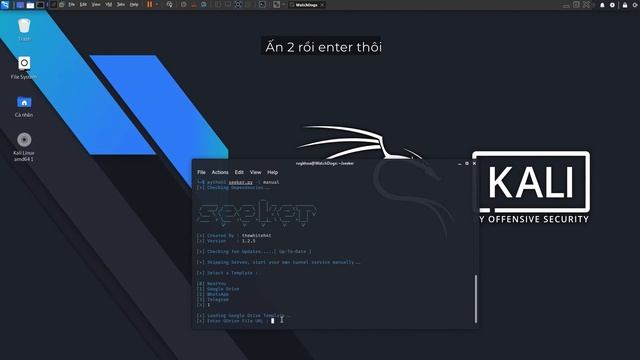
Task: Click the 'Enter GDrive File URL' prompt line
Action: [233, 321]
